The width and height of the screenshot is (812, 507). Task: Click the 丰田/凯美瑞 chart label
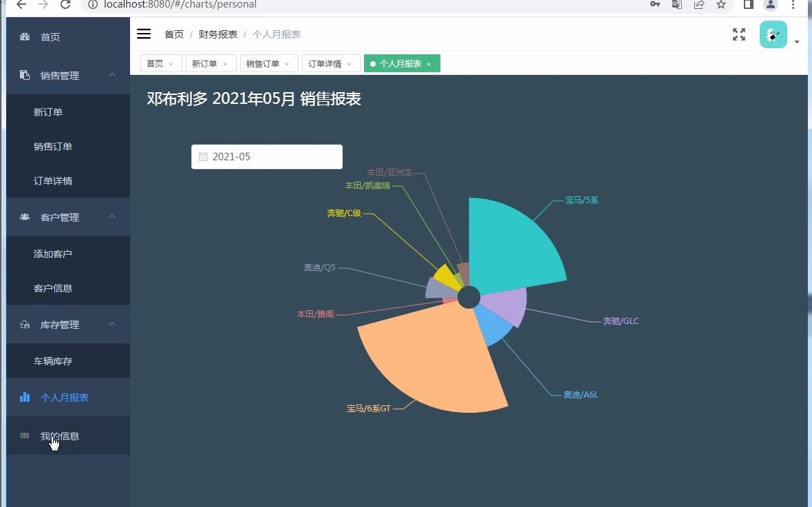click(x=367, y=186)
